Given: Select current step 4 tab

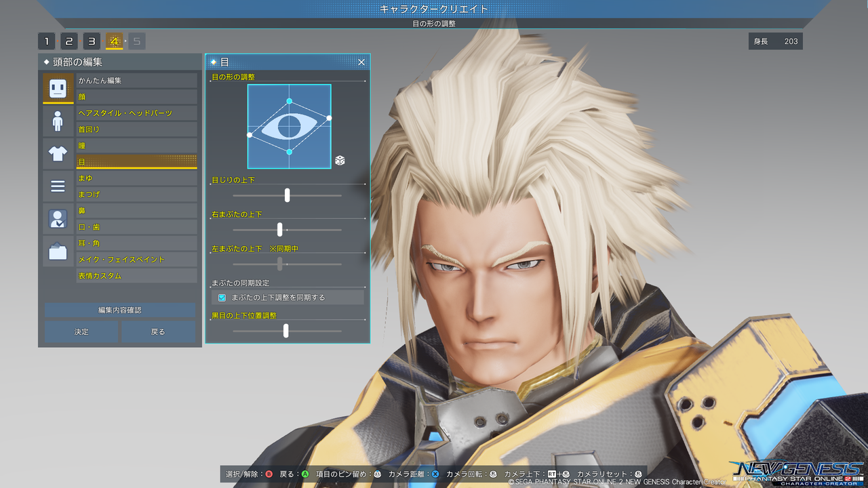Looking at the screenshot, I should tap(114, 41).
